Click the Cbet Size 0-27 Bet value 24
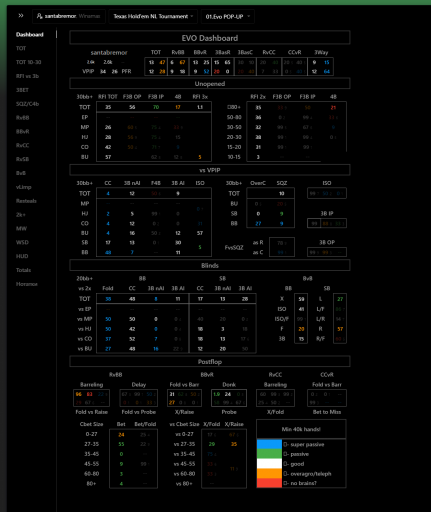The height and width of the screenshot is (512, 431). click(121, 435)
